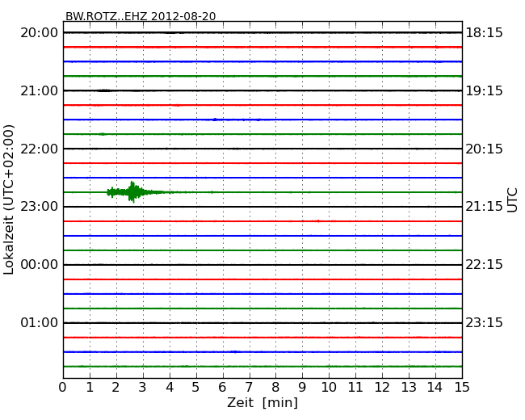Image resolution: width=525 pixels, height=420 pixels.
Task: Select the 21:00 local time label
Action: point(40,90)
